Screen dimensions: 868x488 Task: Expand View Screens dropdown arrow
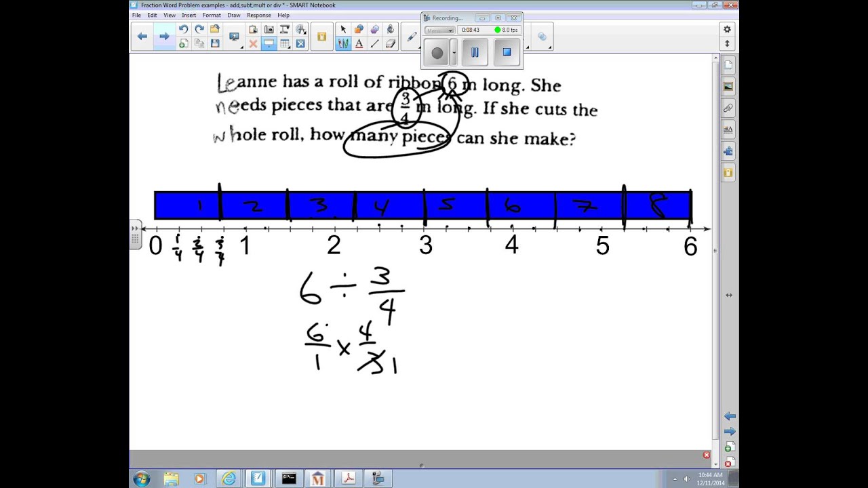[242, 47]
